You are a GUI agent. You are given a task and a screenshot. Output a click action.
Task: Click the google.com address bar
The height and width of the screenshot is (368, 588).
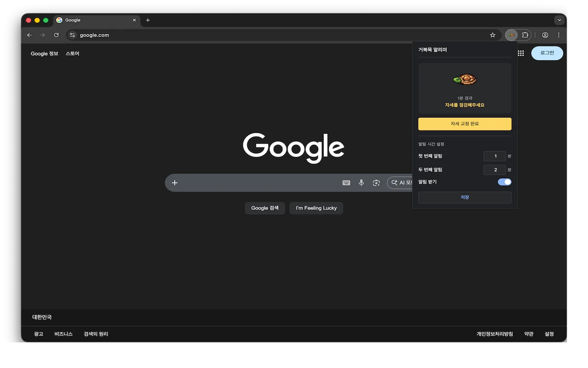[283, 35]
